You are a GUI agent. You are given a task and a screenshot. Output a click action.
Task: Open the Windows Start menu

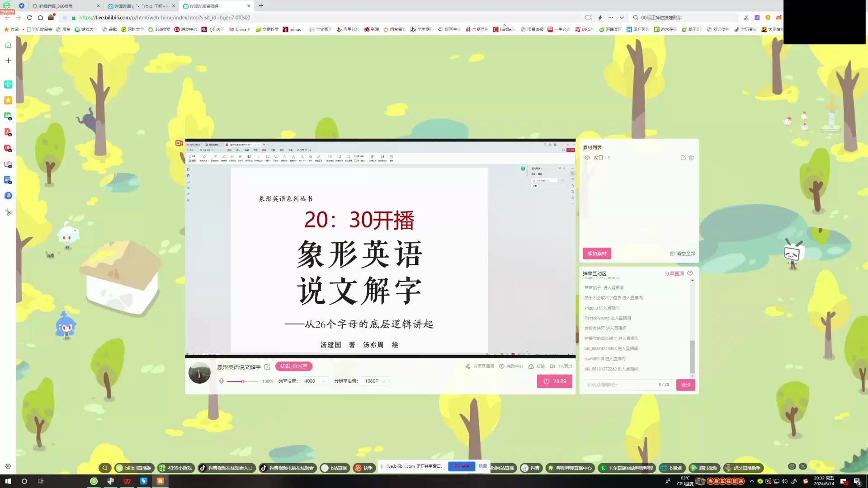tap(8, 481)
